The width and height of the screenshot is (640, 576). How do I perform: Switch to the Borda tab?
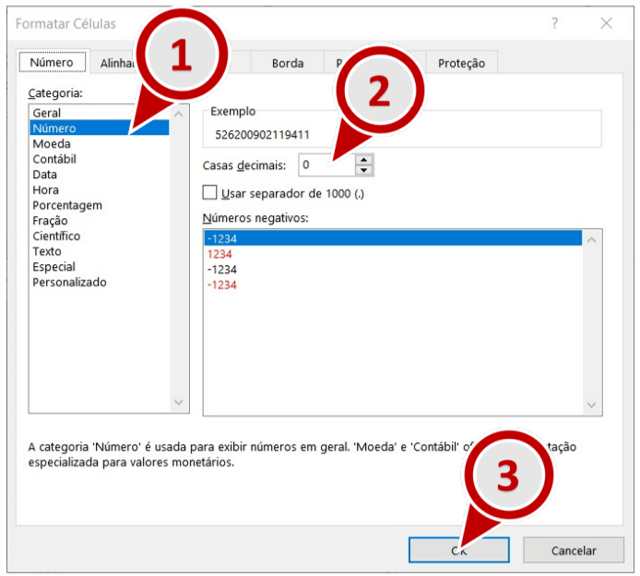(x=288, y=63)
